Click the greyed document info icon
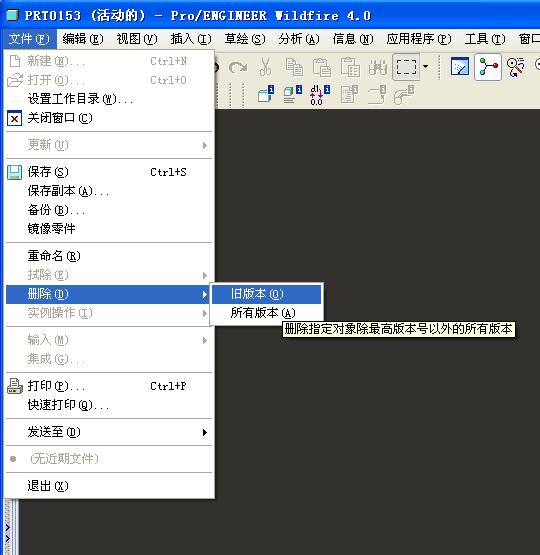 [349, 95]
